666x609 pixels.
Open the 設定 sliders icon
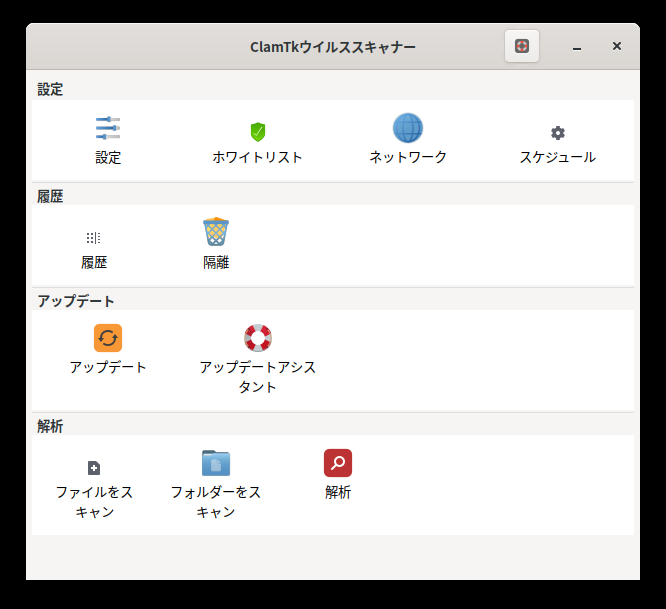pyautogui.click(x=108, y=128)
